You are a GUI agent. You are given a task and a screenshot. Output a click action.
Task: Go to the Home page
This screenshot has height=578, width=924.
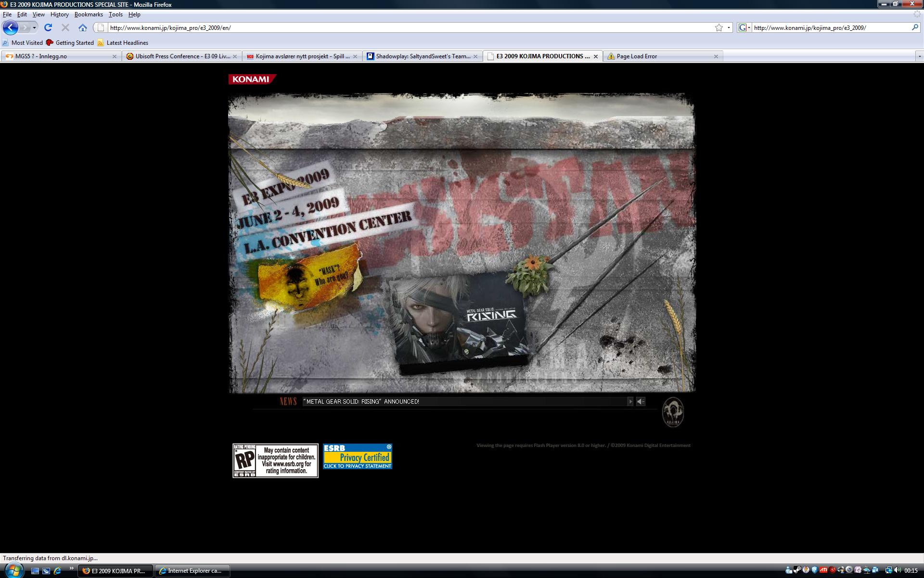pyautogui.click(x=83, y=27)
